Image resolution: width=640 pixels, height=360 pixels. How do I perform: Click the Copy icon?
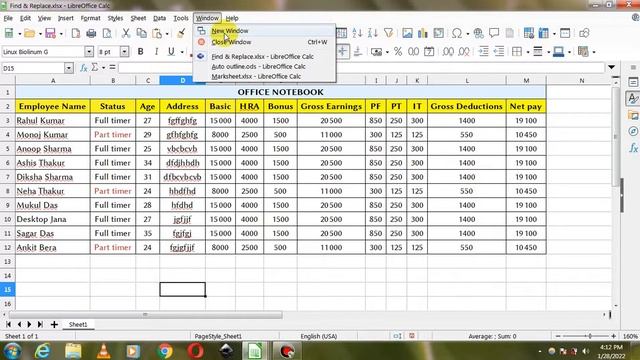pyautogui.click(x=142, y=33)
